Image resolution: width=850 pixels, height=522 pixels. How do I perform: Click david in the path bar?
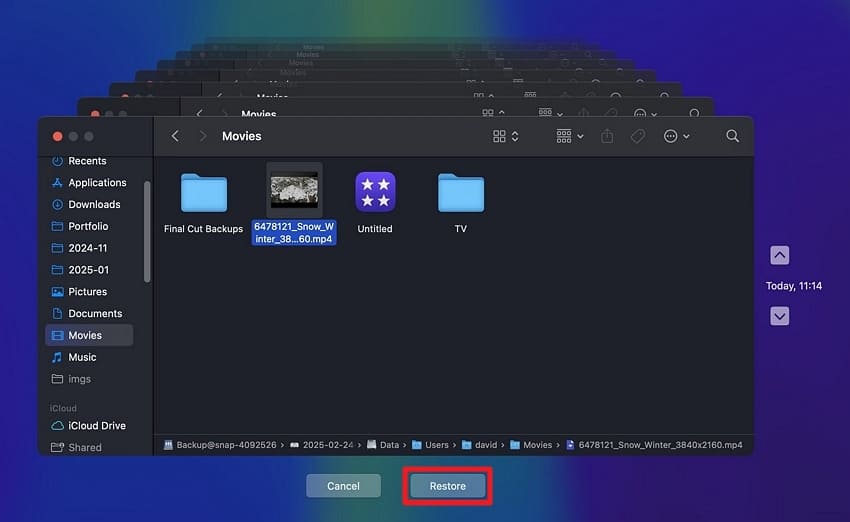(479, 444)
